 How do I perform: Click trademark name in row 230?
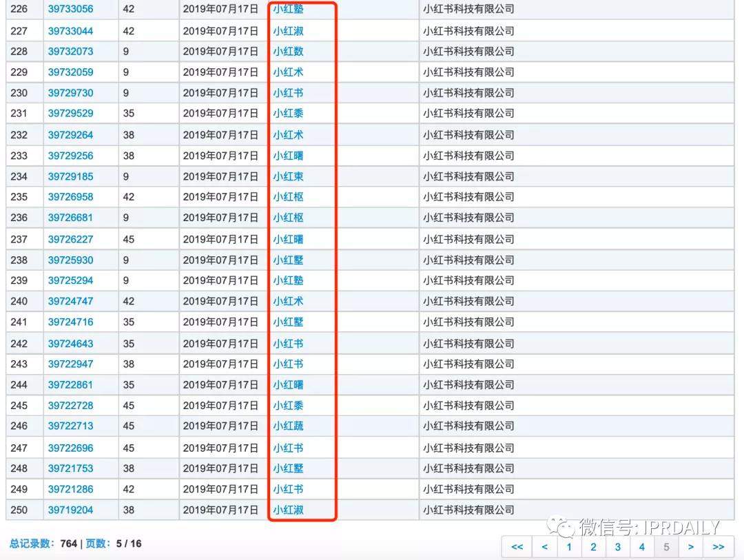(288, 93)
